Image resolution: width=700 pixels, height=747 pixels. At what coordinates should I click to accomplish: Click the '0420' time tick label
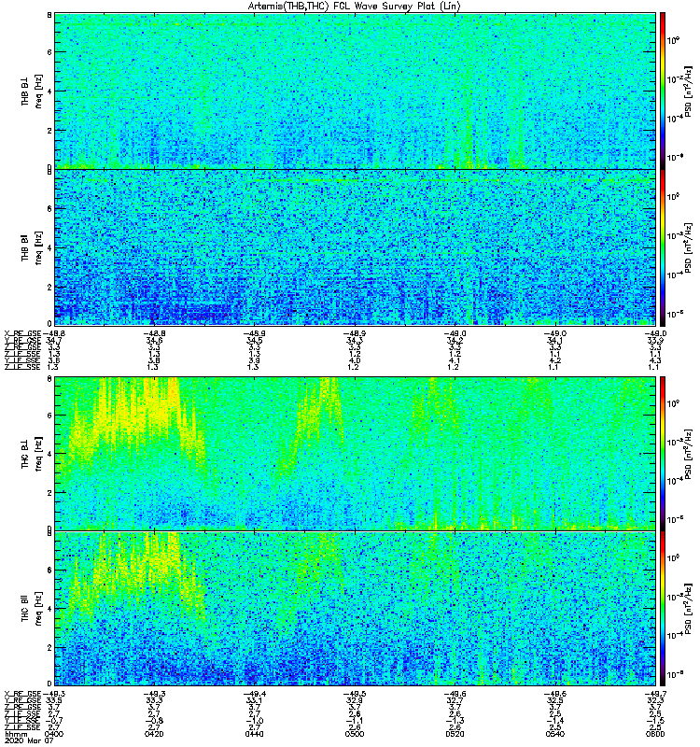[154, 734]
